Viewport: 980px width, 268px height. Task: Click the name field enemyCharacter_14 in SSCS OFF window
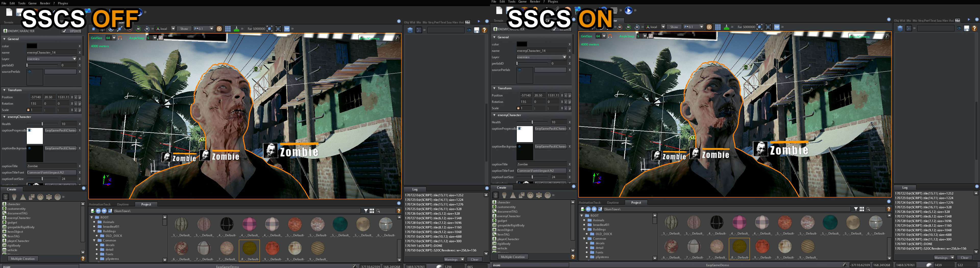coord(51,52)
